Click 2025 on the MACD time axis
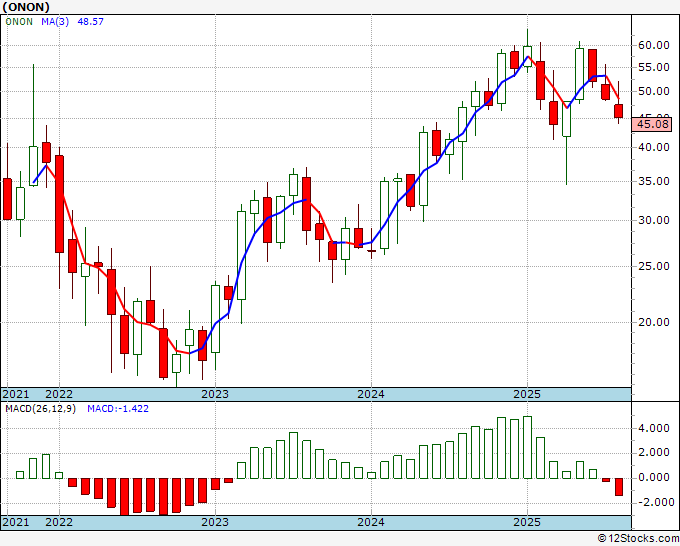The image size is (680, 546). (x=527, y=522)
